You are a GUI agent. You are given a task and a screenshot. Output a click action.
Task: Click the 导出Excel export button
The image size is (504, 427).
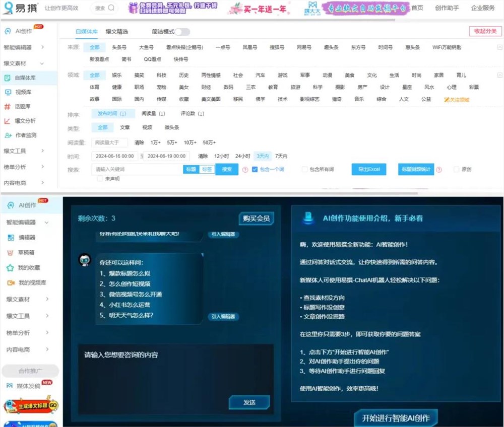pos(368,169)
